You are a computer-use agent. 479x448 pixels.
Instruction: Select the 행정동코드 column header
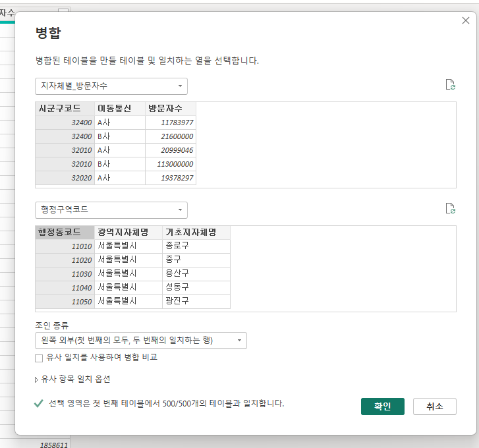coord(65,233)
